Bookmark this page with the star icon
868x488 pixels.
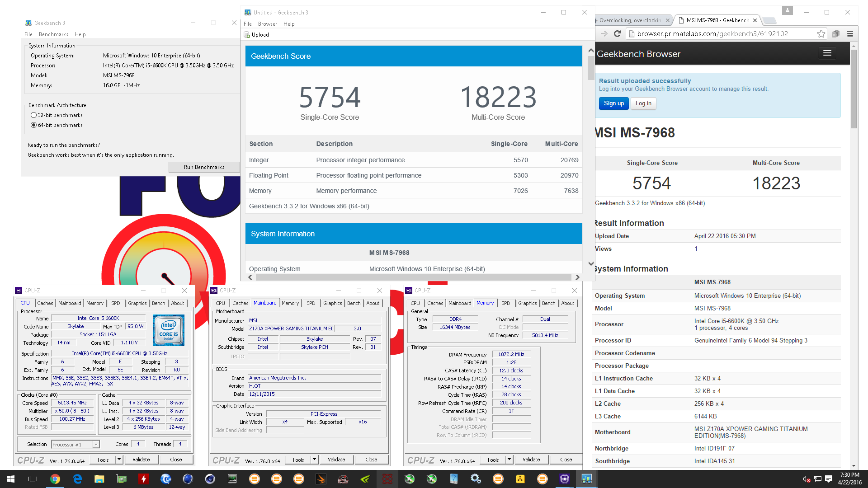(821, 34)
